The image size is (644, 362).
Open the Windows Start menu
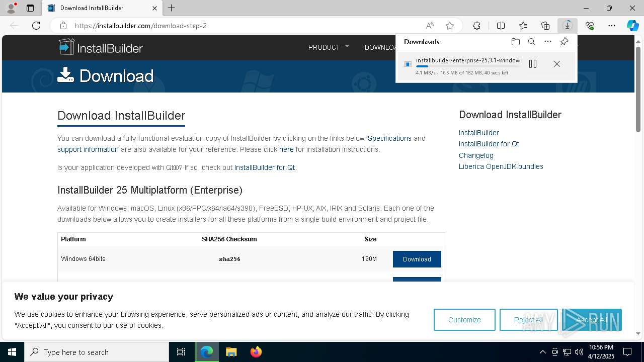coord(12,352)
